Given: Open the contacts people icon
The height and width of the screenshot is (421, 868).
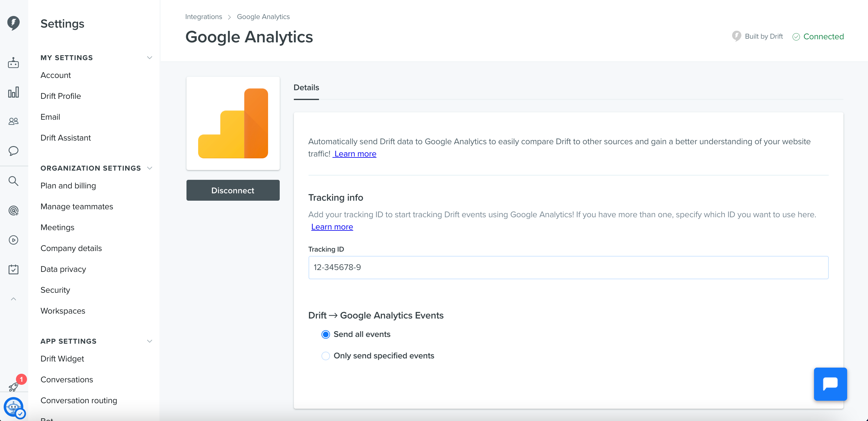Looking at the screenshot, I should [13, 121].
